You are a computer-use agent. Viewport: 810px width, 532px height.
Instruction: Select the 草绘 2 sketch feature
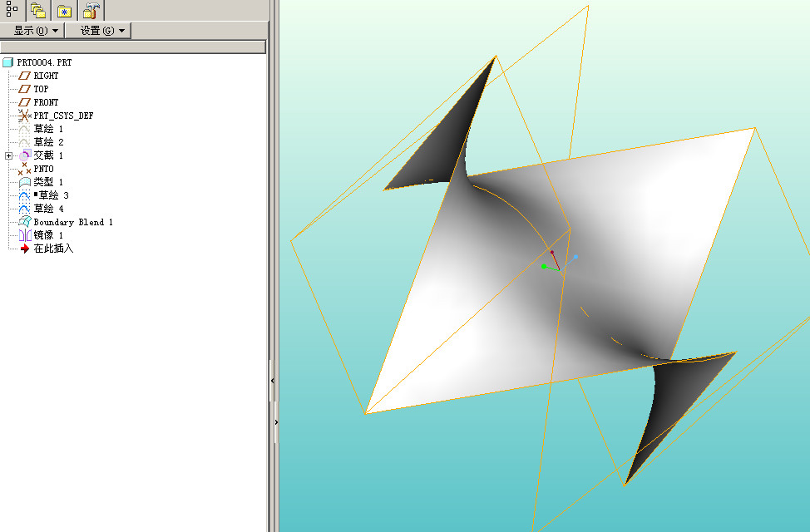48,142
